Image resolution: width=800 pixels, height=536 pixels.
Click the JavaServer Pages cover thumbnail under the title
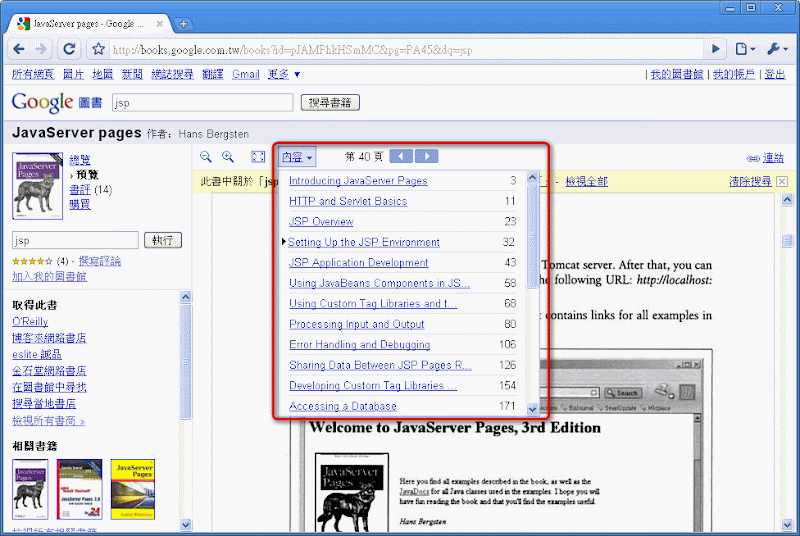click(37, 186)
